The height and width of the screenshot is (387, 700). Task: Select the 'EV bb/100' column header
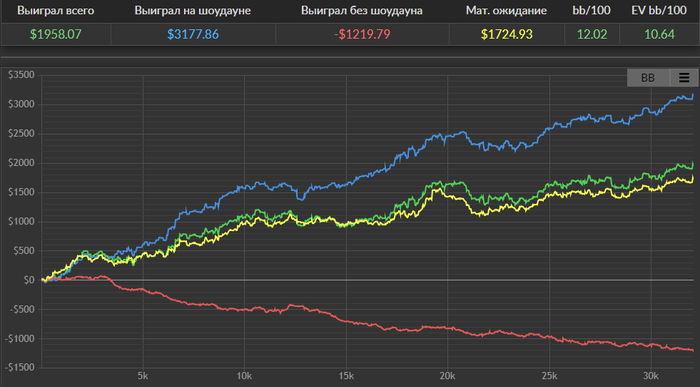[659, 11]
